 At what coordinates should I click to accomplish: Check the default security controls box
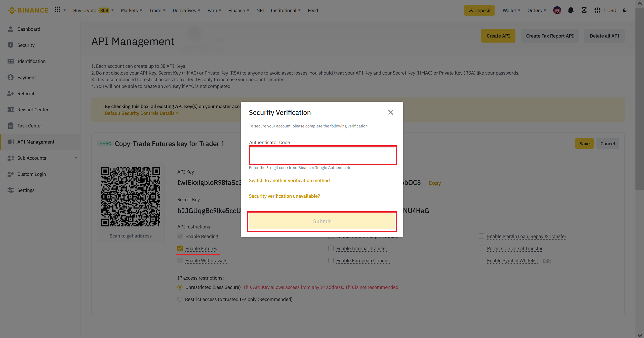pyautogui.click(x=99, y=106)
